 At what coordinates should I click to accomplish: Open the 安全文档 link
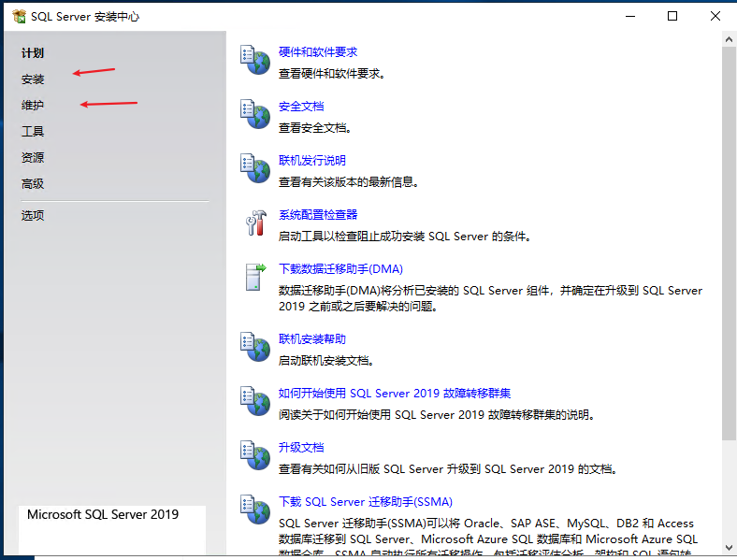301,107
